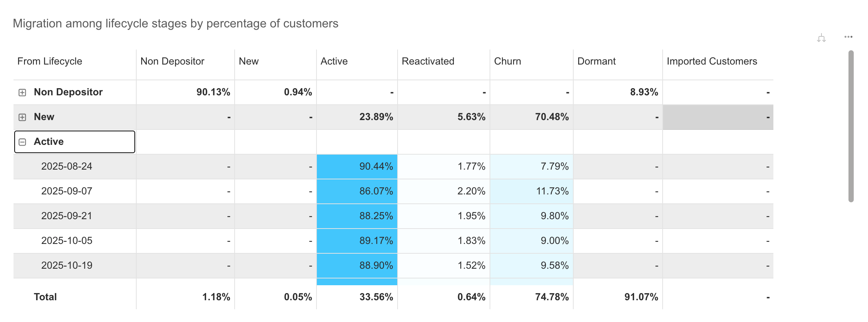The image size is (868, 322).
Task: Click the Non Depositor column header
Action: [172, 61]
